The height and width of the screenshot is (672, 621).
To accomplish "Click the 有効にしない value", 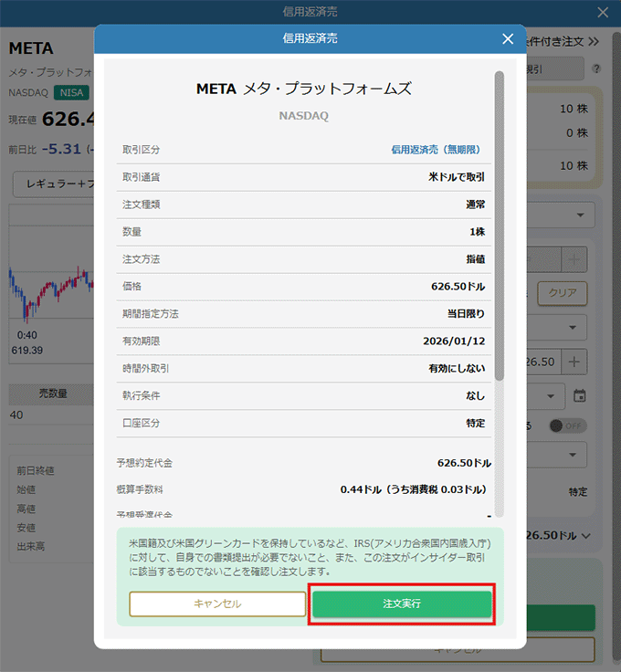I will pyautogui.click(x=457, y=369).
